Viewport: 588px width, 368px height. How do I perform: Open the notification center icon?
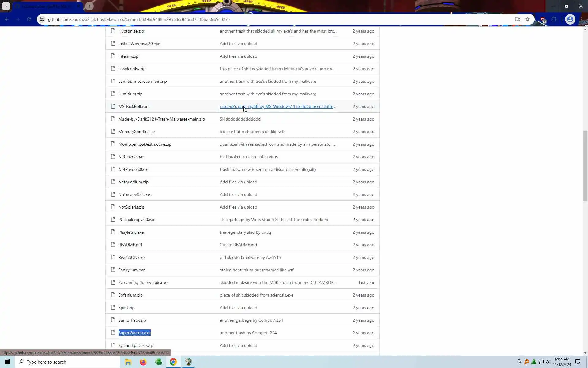click(578, 362)
